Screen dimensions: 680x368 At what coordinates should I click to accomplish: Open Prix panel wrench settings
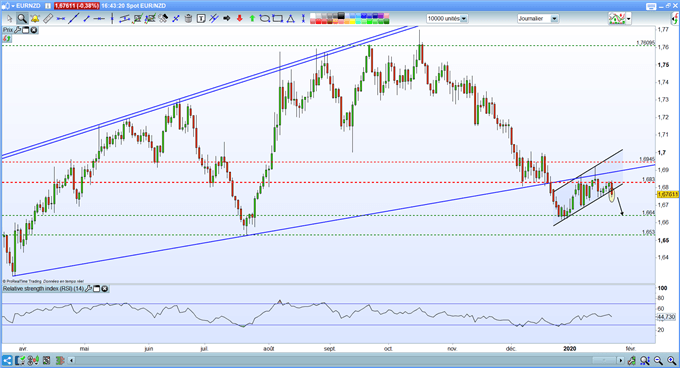17,30
